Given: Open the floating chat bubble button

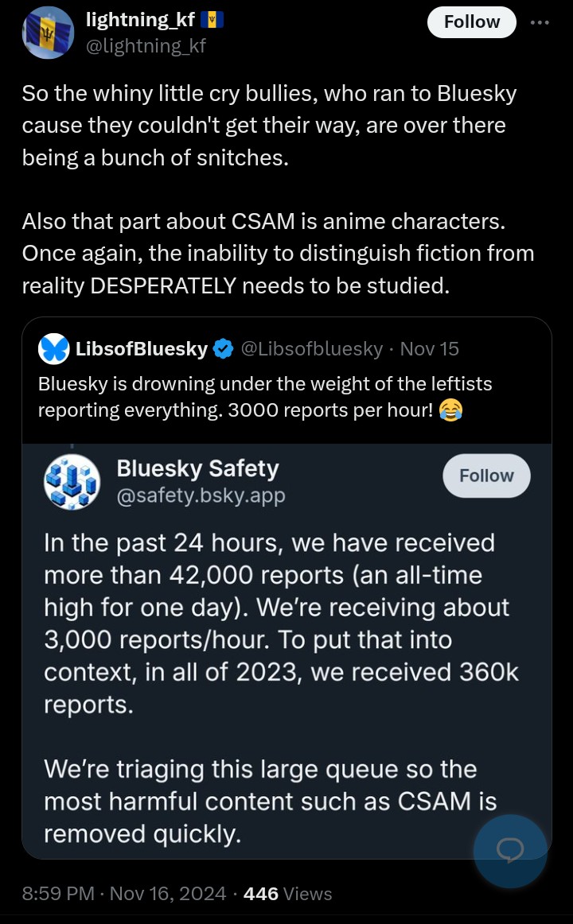Looking at the screenshot, I should (x=510, y=851).
